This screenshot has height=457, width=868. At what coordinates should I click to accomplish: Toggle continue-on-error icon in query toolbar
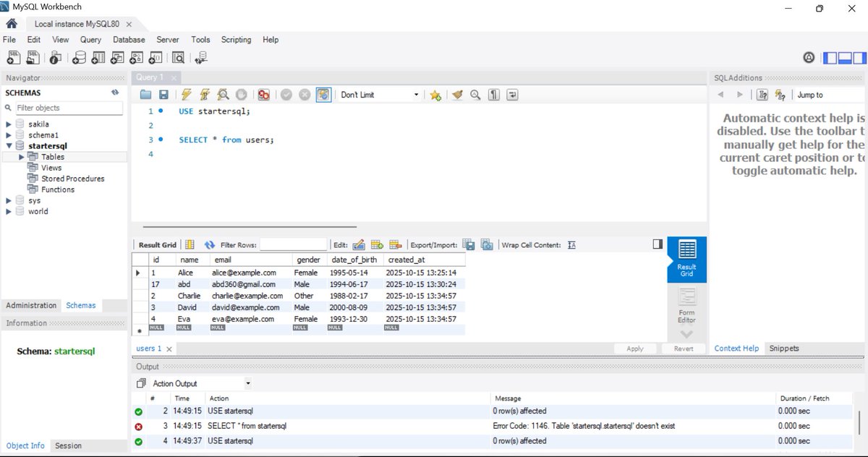click(264, 95)
